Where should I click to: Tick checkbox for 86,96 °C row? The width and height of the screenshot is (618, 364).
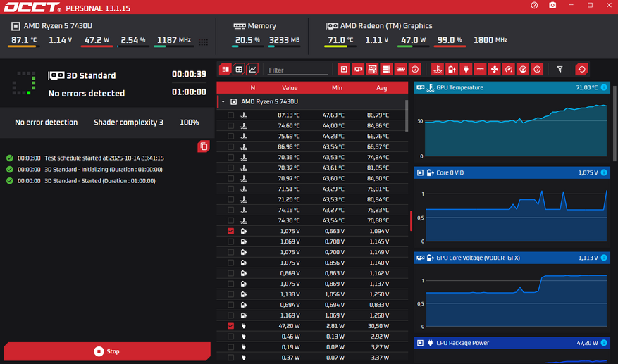(230, 146)
